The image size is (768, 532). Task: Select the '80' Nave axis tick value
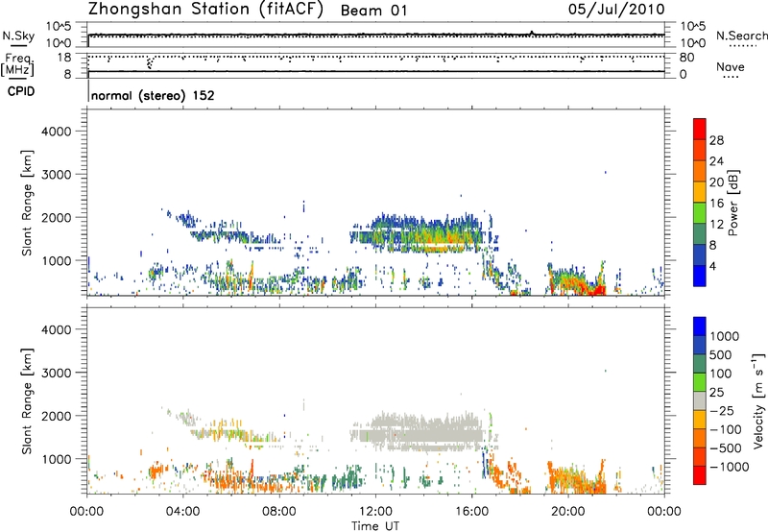tap(686, 58)
